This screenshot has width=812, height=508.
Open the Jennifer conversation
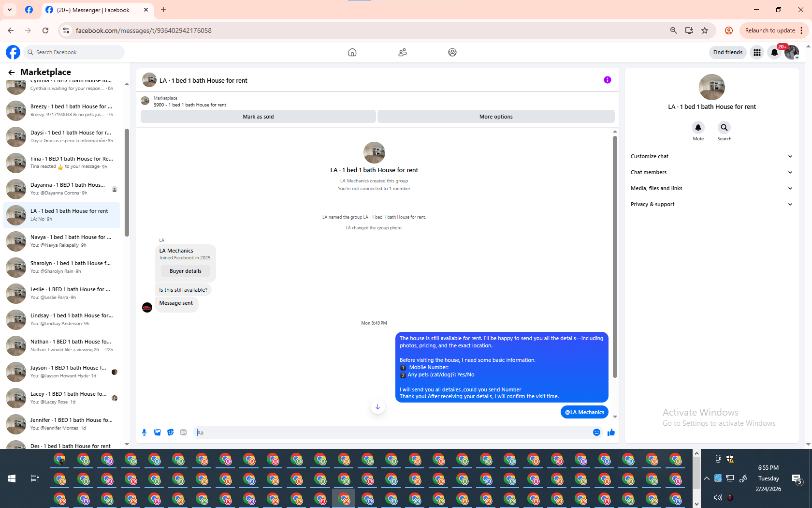click(62, 424)
